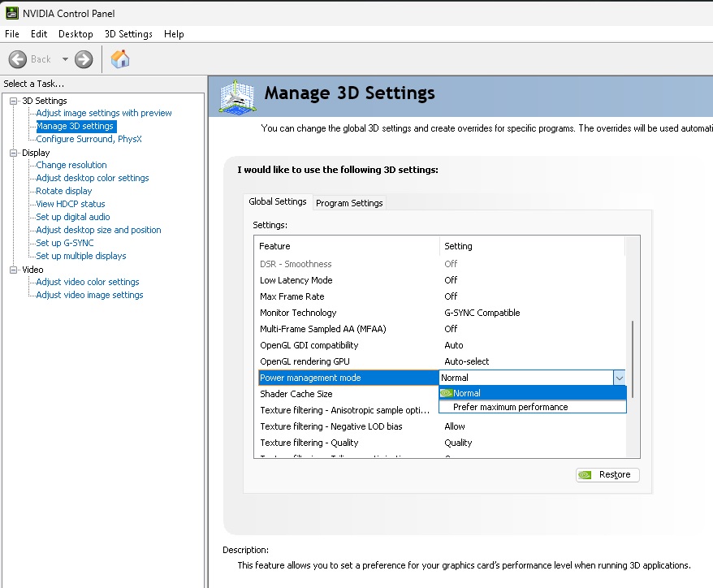
Task: Open Set up G-SYNC task
Action: [x=65, y=243]
